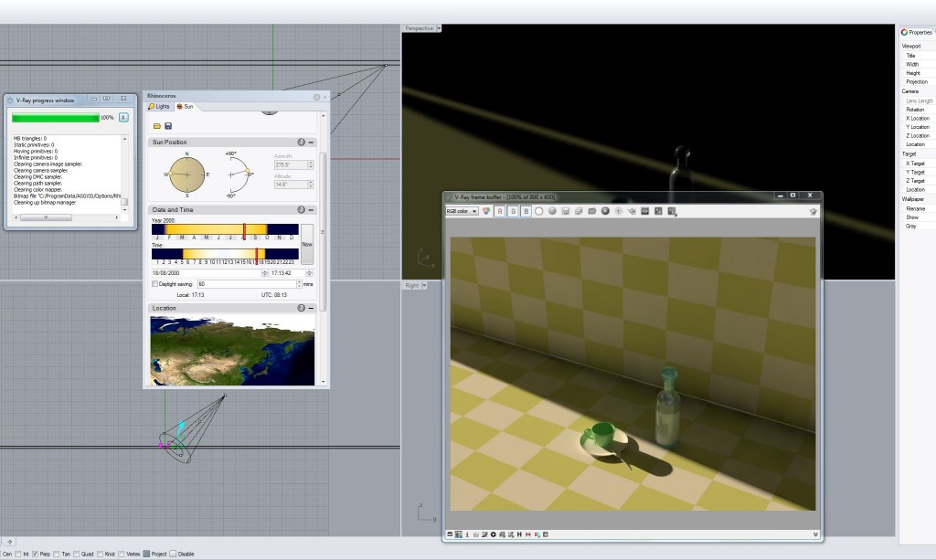The width and height of the screenshot is (936, 560).
Task: Click the open folder icon in Sun panel
Action: tap(156, 125)
